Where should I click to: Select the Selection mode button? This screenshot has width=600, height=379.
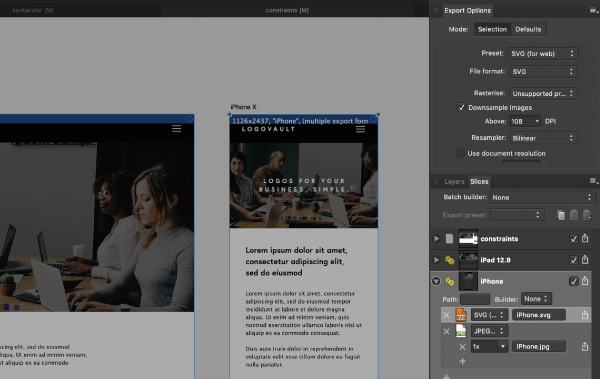(x=492, y=29)
